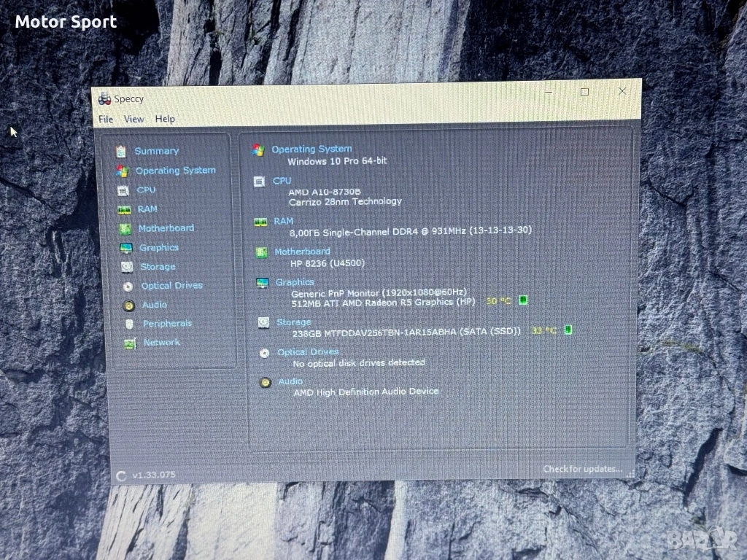Click the Summary icon in sidebar

pyautogui.click(x=121, y=151)
